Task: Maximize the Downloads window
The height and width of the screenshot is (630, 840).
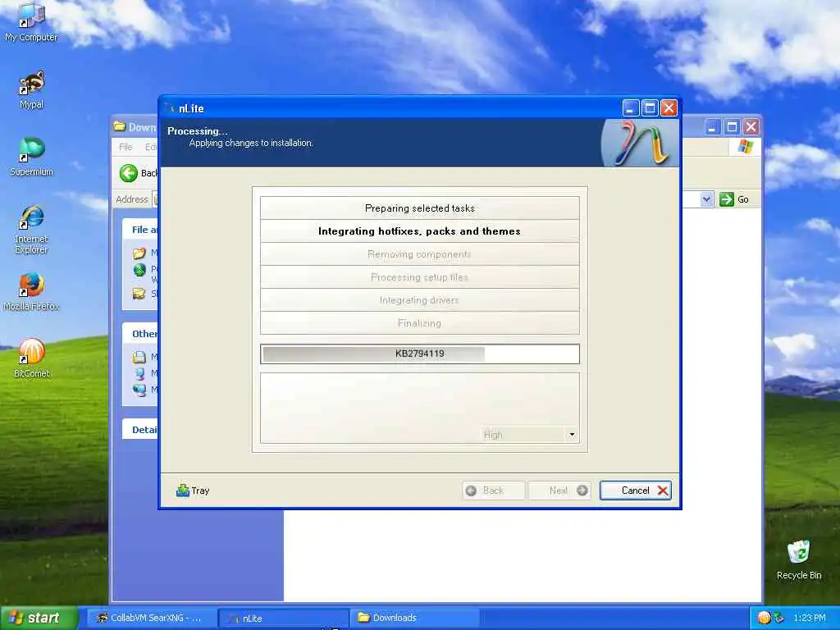Action: (732, 127)
